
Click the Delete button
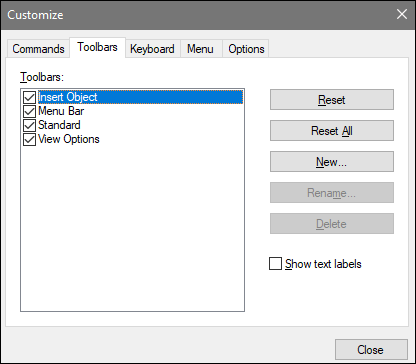click(x=332, y=224)
